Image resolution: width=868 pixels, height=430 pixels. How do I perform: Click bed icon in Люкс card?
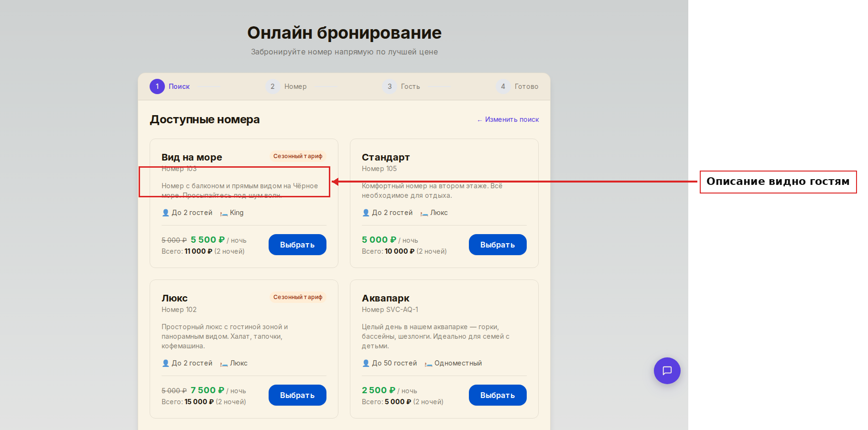click(224, 364)
